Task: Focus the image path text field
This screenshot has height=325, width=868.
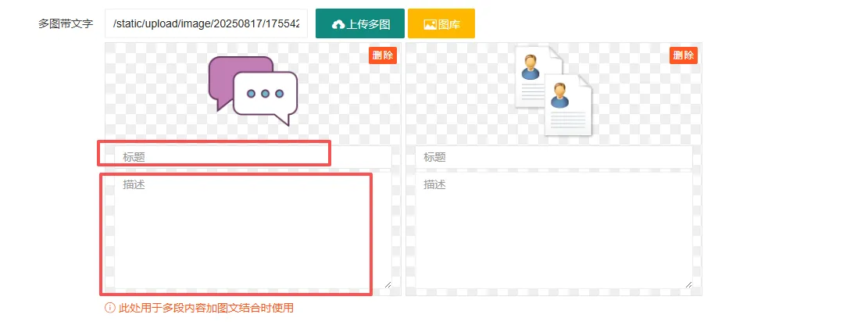Action: [205, 24]
